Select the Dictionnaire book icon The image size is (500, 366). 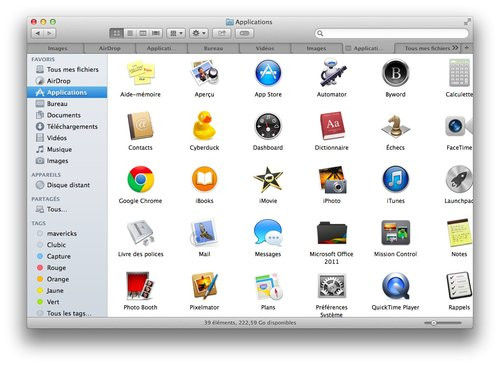pos(332,126)
